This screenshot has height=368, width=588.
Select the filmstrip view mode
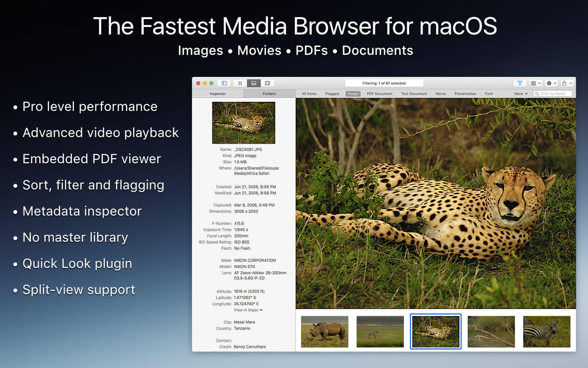254,83
